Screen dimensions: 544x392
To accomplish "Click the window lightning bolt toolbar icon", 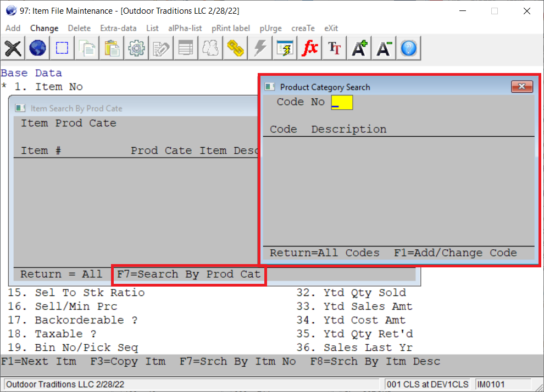I will click(x=285, y=48).
